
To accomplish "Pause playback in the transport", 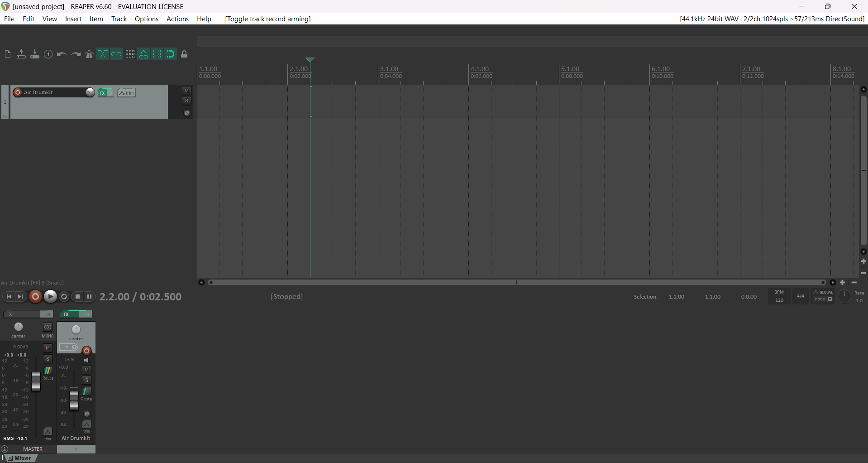I will (90, 297).
